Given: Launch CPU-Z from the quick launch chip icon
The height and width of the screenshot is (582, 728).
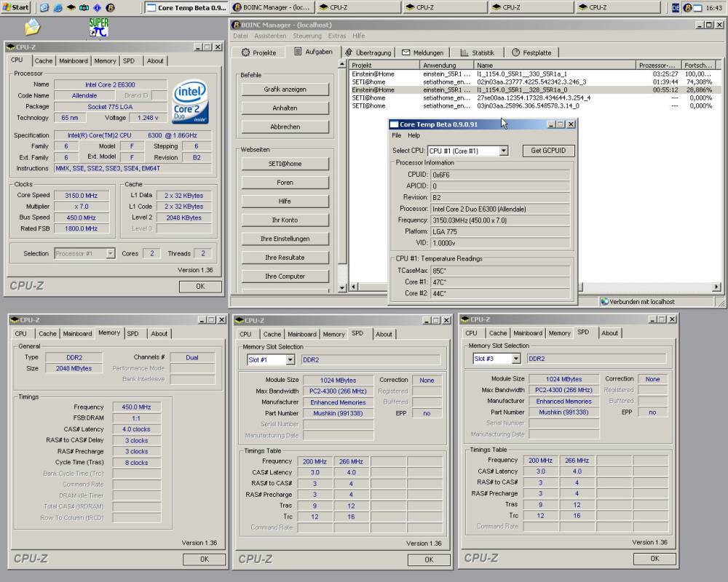Looking at the screenshot, I should click(71, 7).
